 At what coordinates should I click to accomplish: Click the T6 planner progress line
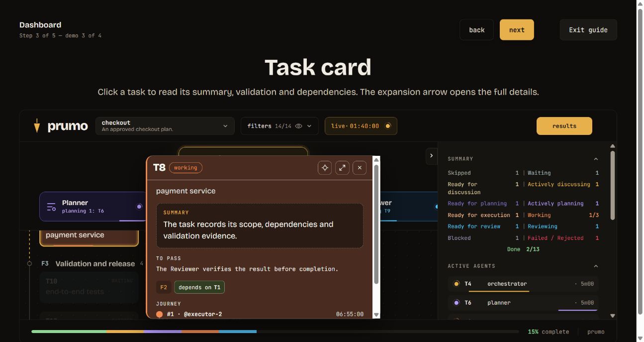click(578, 310)
